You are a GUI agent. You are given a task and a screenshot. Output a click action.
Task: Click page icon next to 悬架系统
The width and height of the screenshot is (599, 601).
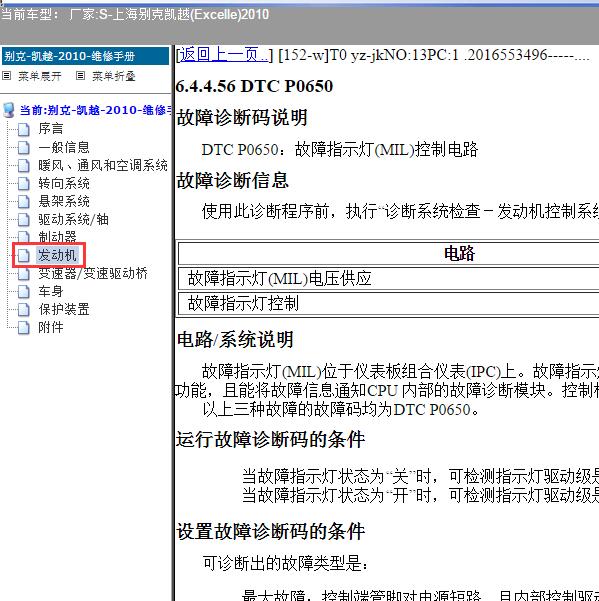coord(24,202)
